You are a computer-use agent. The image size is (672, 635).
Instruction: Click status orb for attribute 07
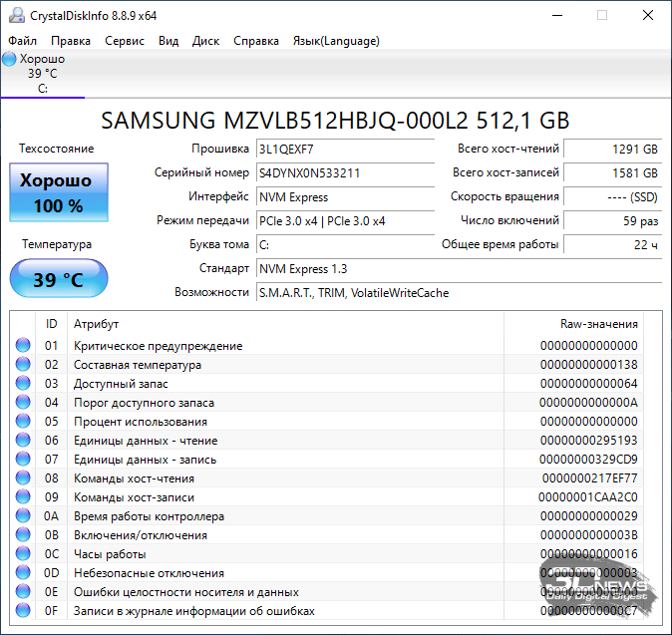click(23, 459)
